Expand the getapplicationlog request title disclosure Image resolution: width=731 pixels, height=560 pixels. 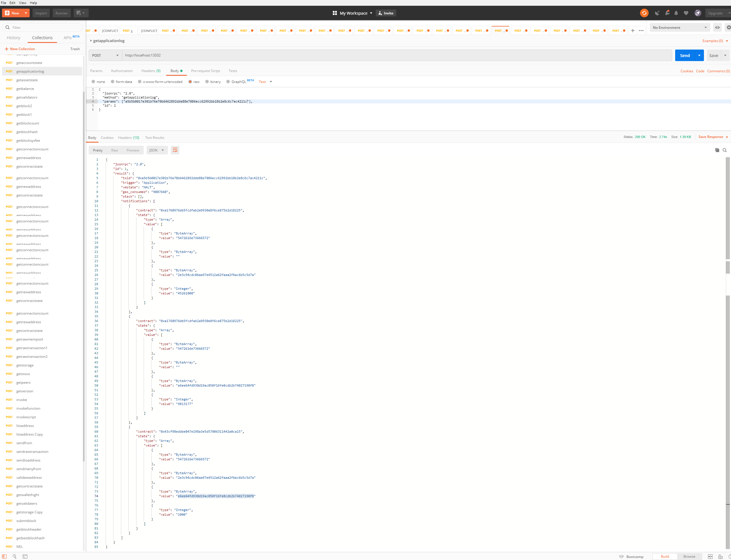point(91,41)
